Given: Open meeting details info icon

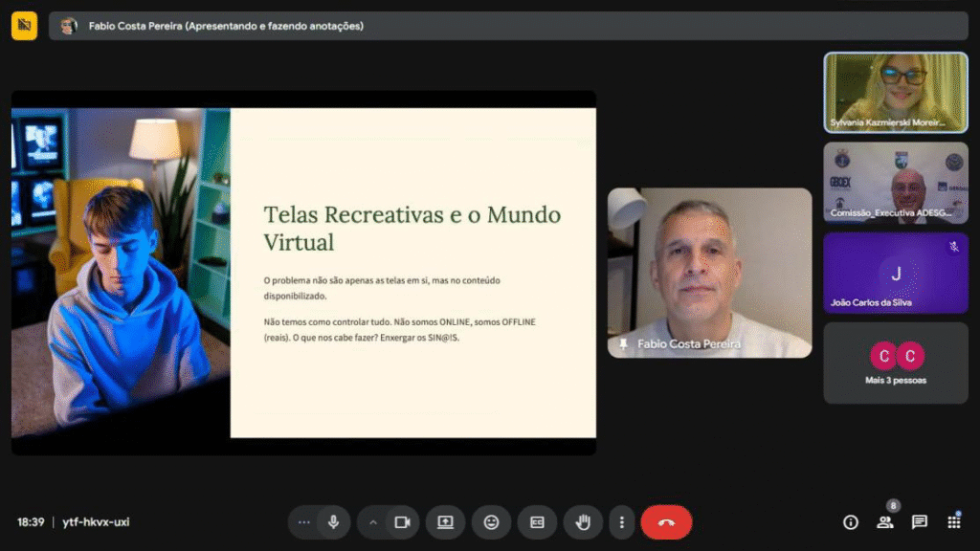Looking at the screenshot, I should (850, 522).
